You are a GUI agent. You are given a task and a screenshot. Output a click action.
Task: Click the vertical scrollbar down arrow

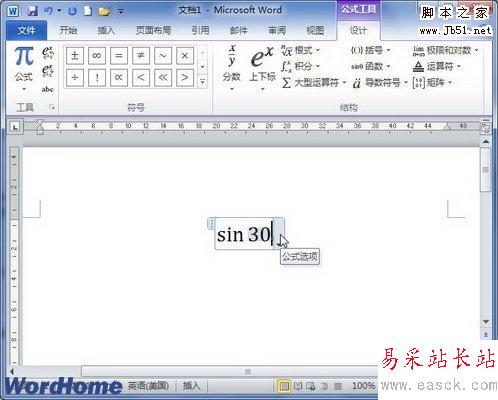coord(486,322)
